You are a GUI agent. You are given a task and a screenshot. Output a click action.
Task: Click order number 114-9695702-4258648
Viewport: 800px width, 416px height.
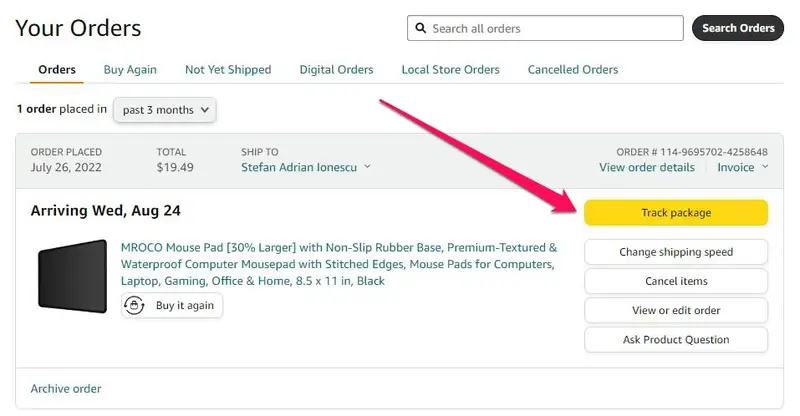714,152
